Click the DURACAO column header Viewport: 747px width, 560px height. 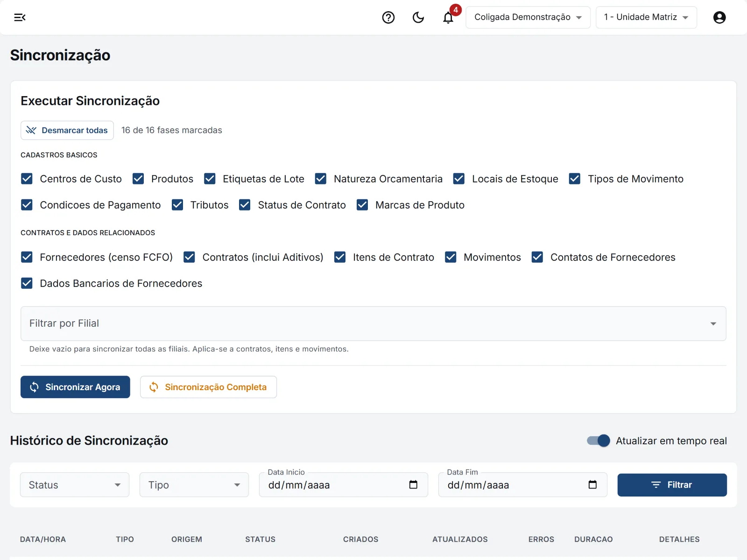[x=593, y=539]
